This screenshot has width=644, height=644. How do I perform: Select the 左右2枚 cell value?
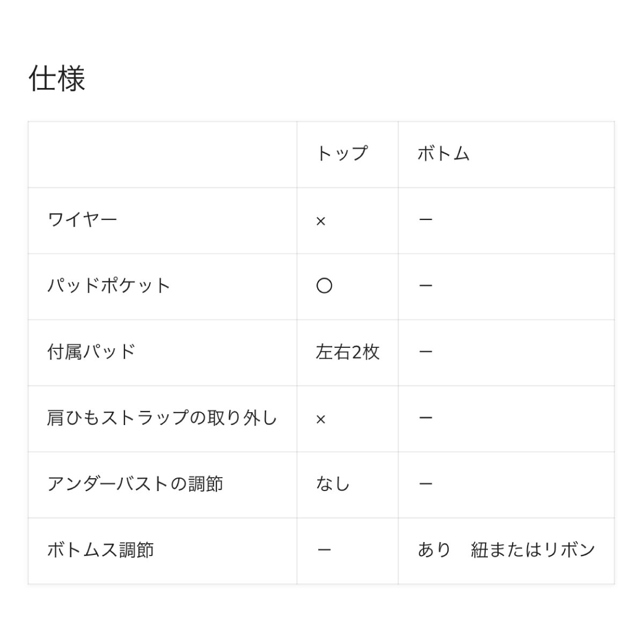pos(348,352)
